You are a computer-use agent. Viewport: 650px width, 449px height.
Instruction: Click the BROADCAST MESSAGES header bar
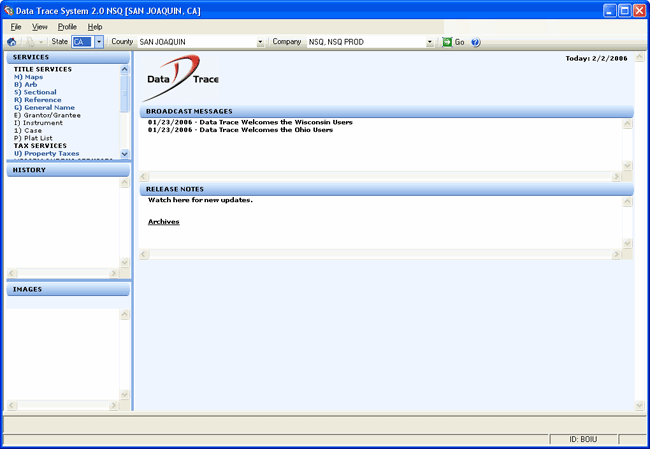pyautogui.click(x=386, y=112)
